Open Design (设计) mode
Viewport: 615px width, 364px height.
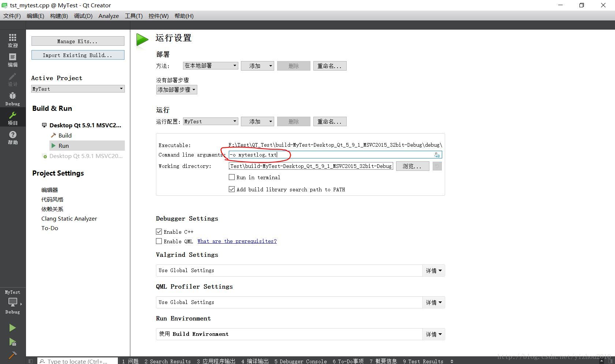pyautogui.click(x=13, y=79)
